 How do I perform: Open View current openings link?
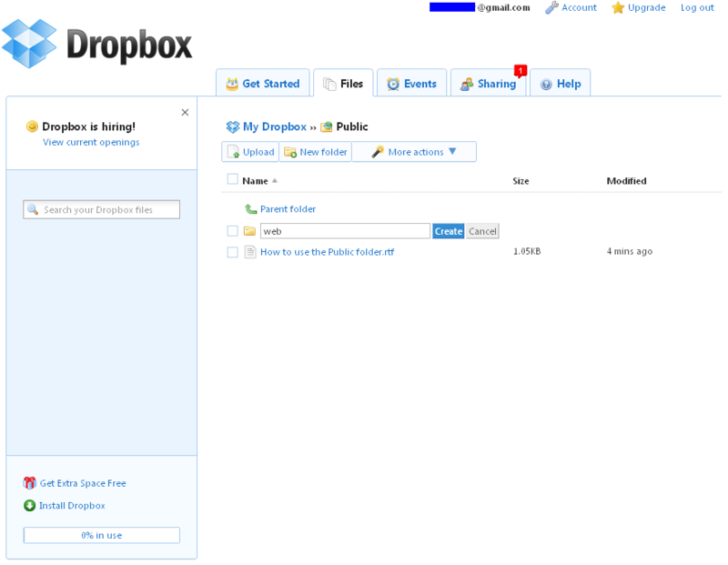tap(91, 142)
